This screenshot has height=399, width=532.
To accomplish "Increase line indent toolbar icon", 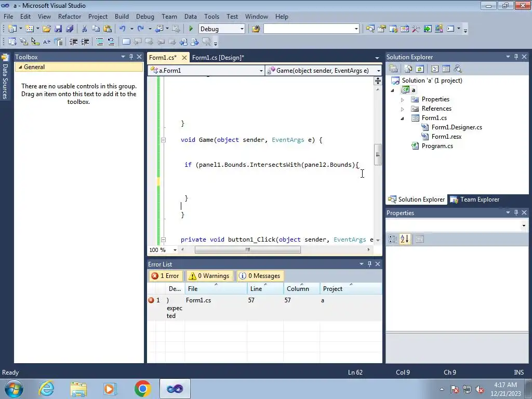I will tap(85, 42).
